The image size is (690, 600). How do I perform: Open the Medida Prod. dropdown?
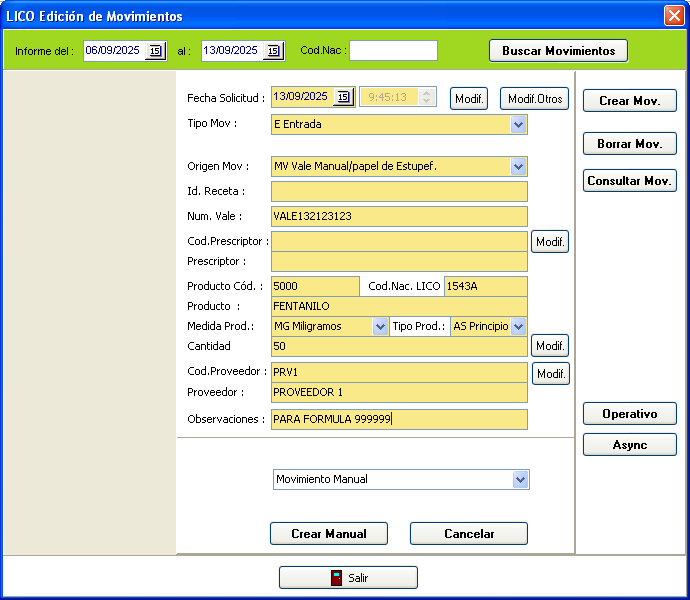(380, 327)
